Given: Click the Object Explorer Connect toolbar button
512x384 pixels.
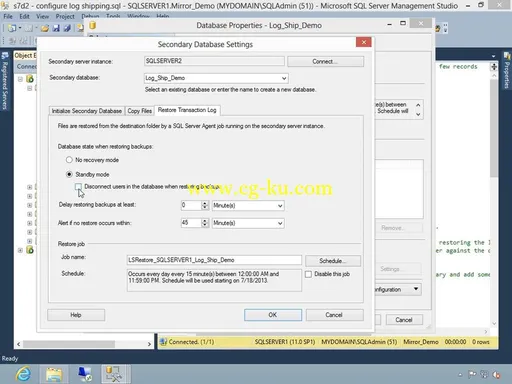Looking at the screenshot, I should point(27,67).
